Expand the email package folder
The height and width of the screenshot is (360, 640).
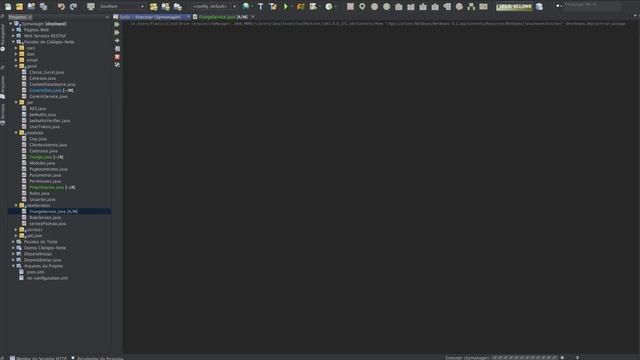(x=16, y=60)
